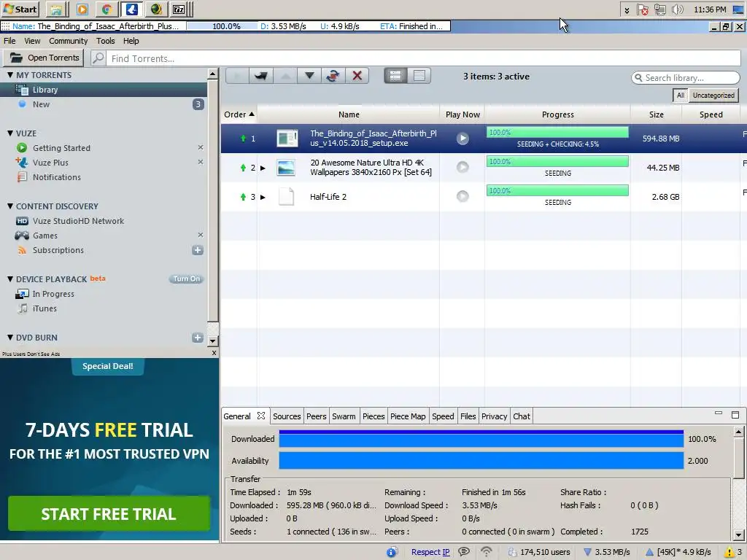Close the Games sidebar entry

[201, 235]
